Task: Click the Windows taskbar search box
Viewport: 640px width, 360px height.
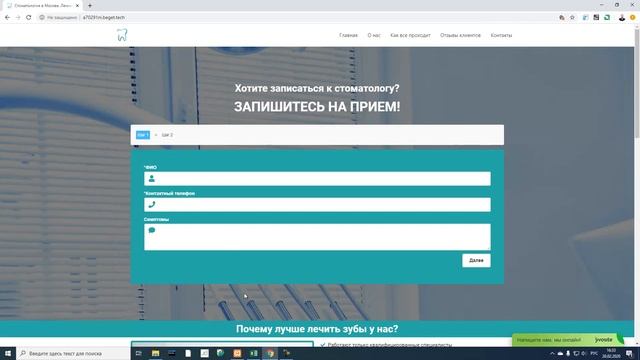Action: [x=73, y=353]
